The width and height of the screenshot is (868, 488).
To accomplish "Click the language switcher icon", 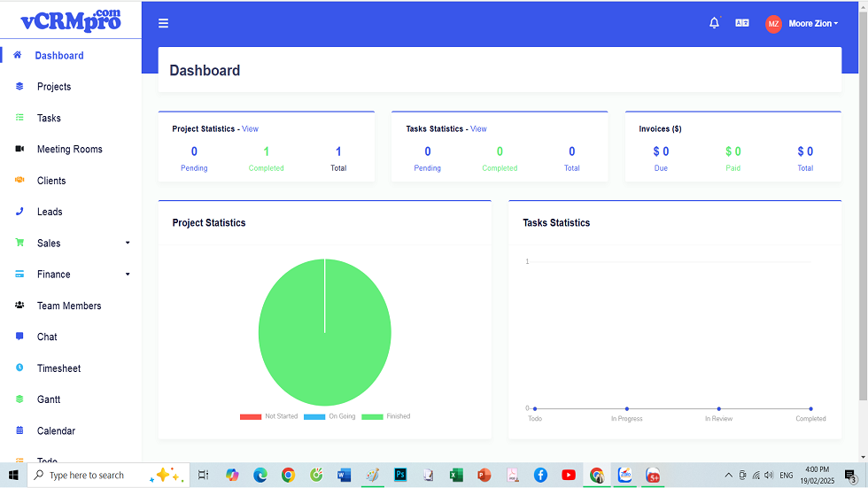I will [741, 24].
